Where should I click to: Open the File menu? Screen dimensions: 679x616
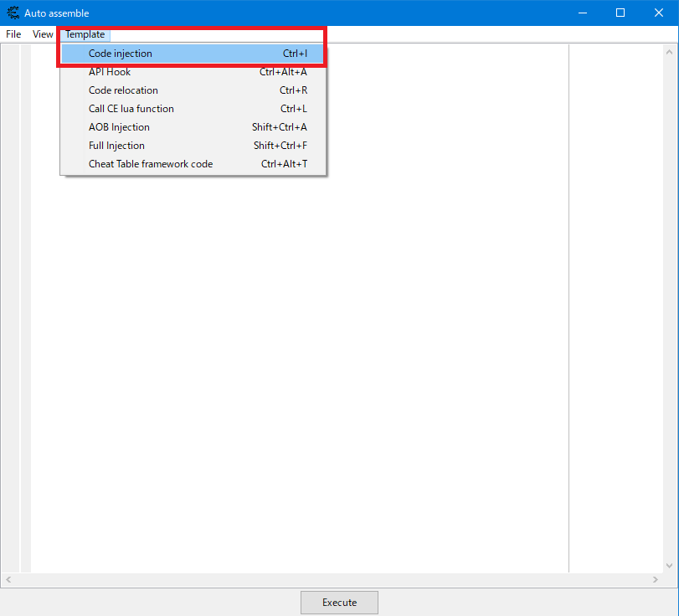point(13,34)
